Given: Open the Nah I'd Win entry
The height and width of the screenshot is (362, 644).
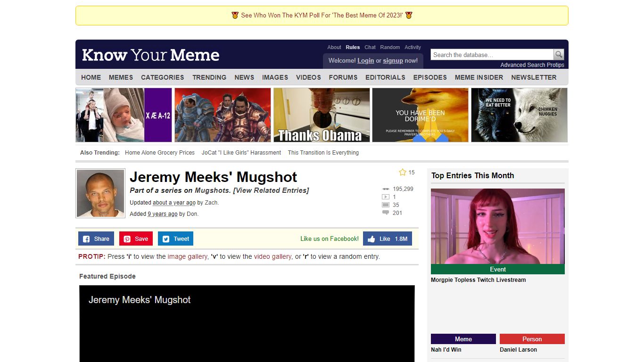Looking at the screenshot, I should pos(446,350).
